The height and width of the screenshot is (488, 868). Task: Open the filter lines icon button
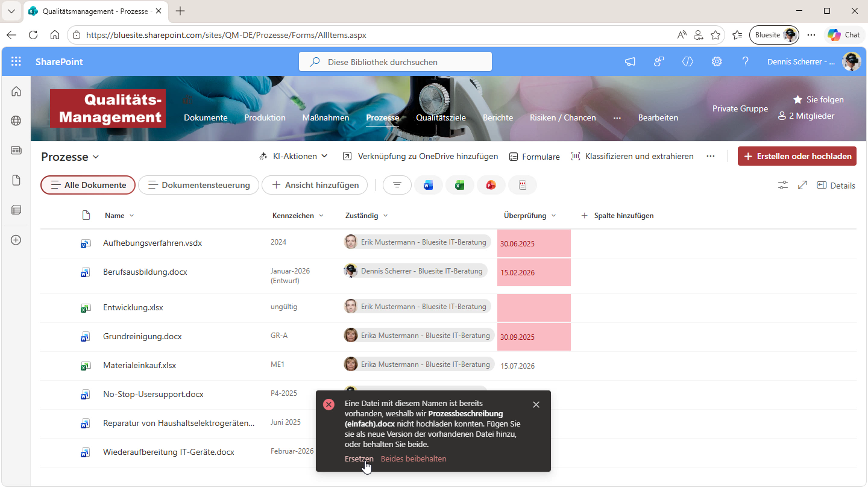[x=397, y=186]
